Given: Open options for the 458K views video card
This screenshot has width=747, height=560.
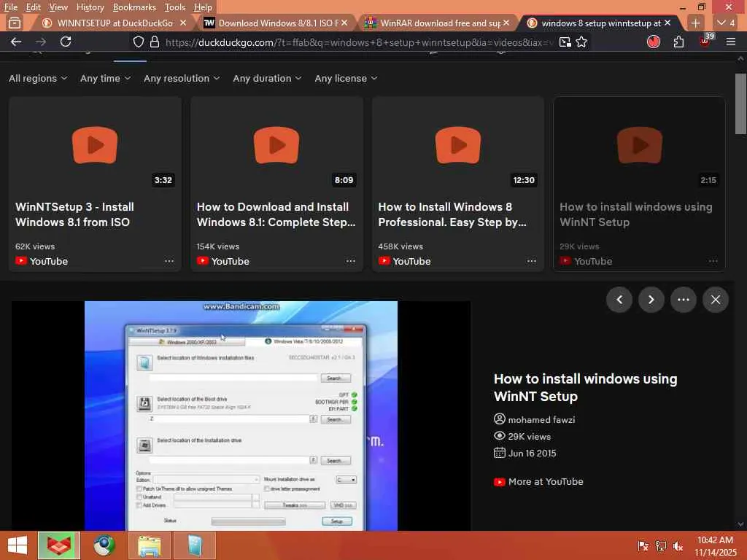Looking at the screenshot, I should (x=532, y=261).
